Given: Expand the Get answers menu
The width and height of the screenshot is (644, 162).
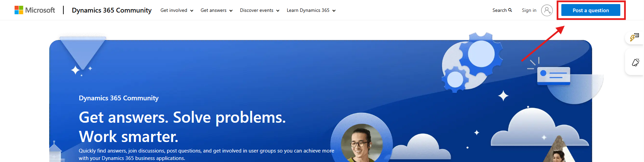Looking at the screenshot, I should tap(216, 11).
